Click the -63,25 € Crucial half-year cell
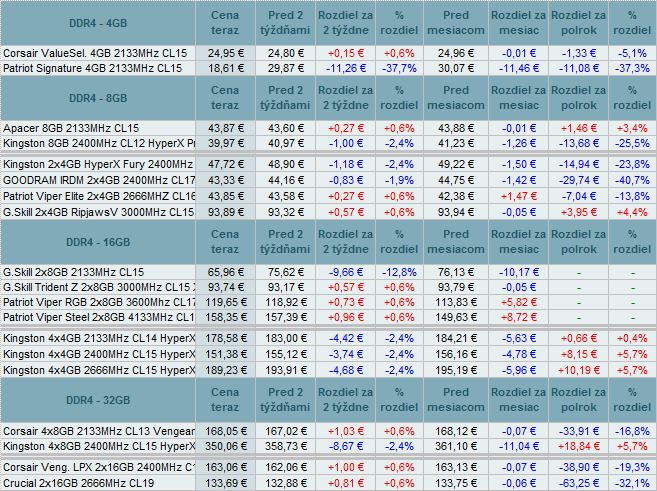The height and width of the screenshot is (491, 657). click(x=579, y=483)
